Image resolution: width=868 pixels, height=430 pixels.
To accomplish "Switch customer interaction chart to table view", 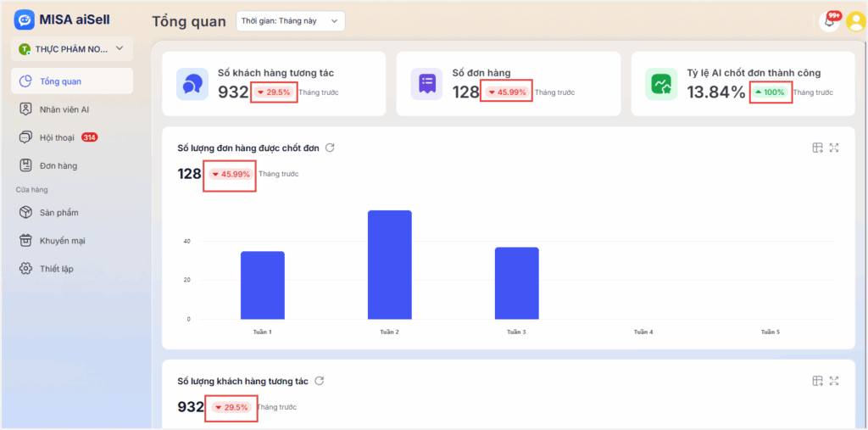I will [817, 382].
